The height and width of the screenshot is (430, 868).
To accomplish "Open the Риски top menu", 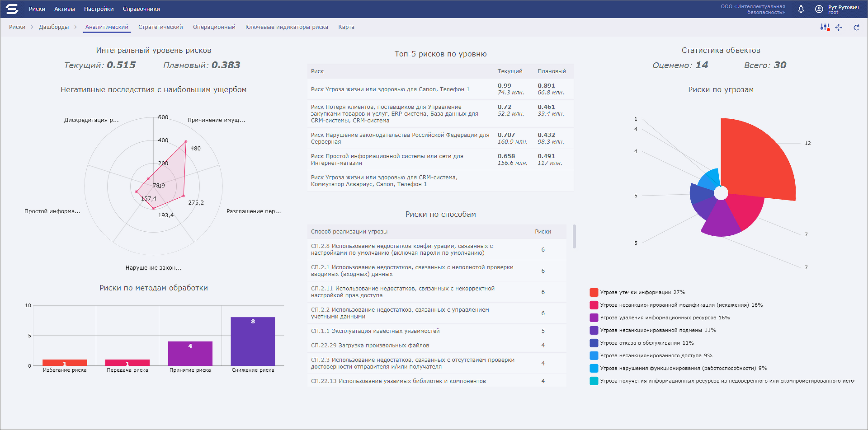I will (x=37, y=9).
